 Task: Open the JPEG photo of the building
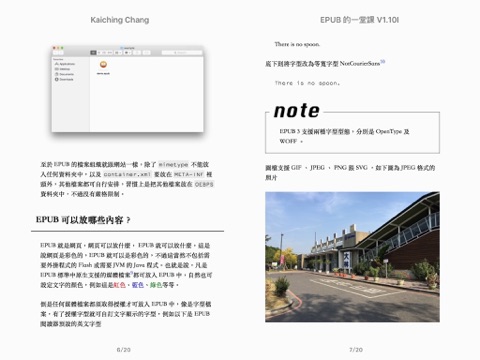coord(352,257)
